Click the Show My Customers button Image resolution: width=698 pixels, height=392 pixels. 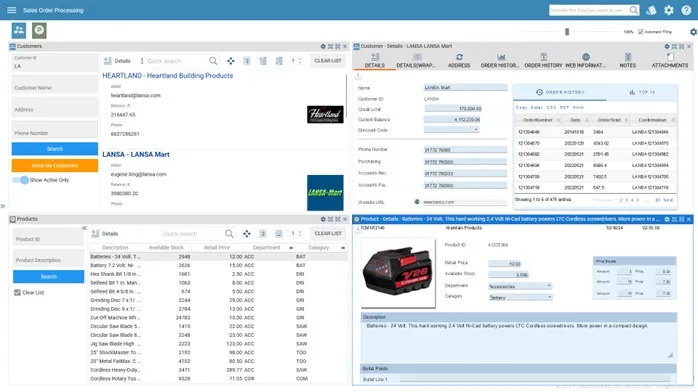tap(55, 165)
